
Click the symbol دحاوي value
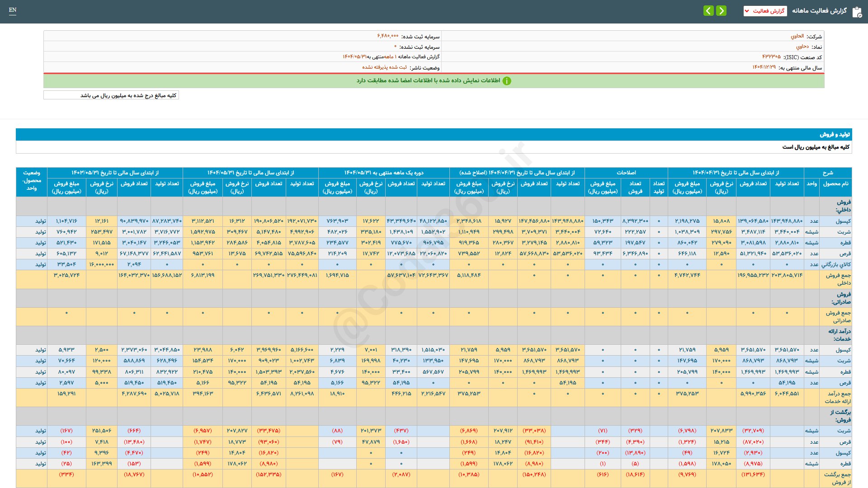pyautogui.click(x=802, y=47)
